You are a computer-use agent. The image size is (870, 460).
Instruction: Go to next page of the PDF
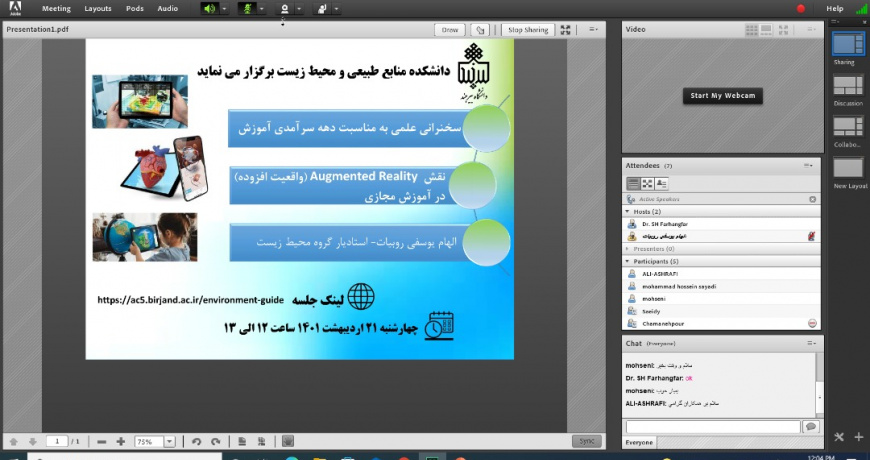(x=33, y=442)
